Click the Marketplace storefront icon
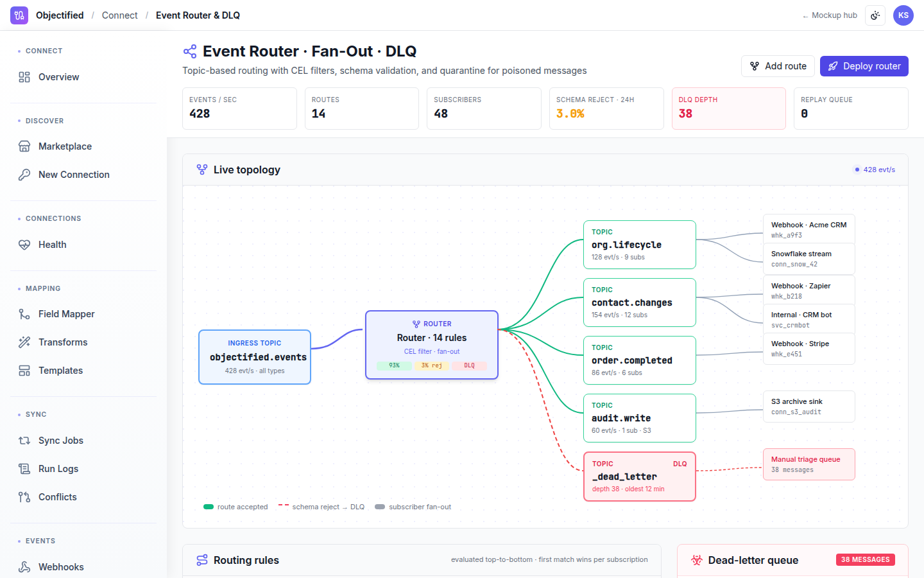The width and height of the screenshot is (924, 578). pos(24,146)
